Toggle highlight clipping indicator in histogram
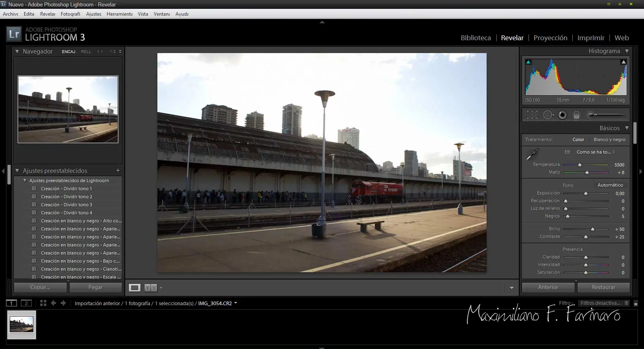 point(623,62)
